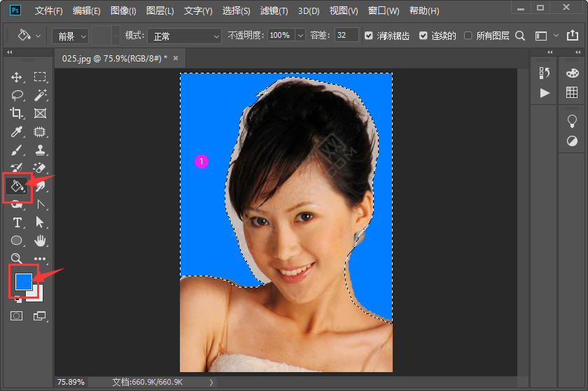Click the Share export icon
This screenshot has width=588, height=391.
tap(573, 35)
